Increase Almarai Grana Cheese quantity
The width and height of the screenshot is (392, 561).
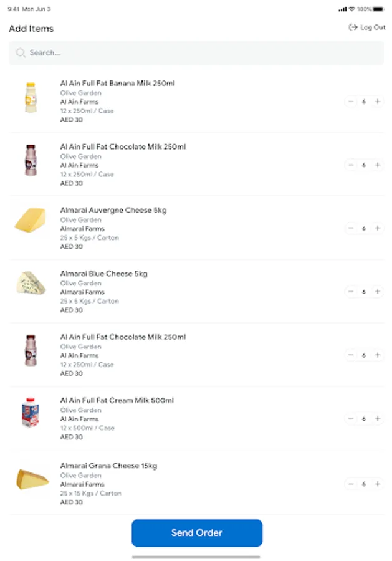coord(377,484)
